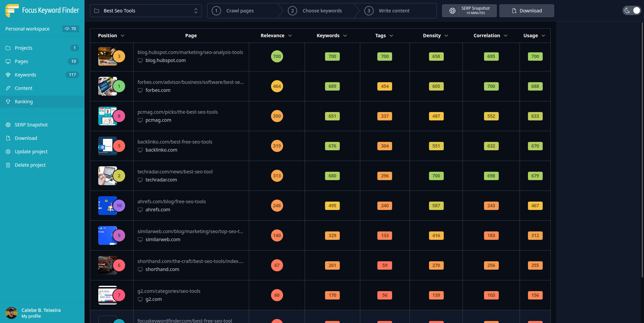Click the ahrefs Correlation value 243
Screen dimensions: 644x323
pyautogui.click(x=491, y=206)
